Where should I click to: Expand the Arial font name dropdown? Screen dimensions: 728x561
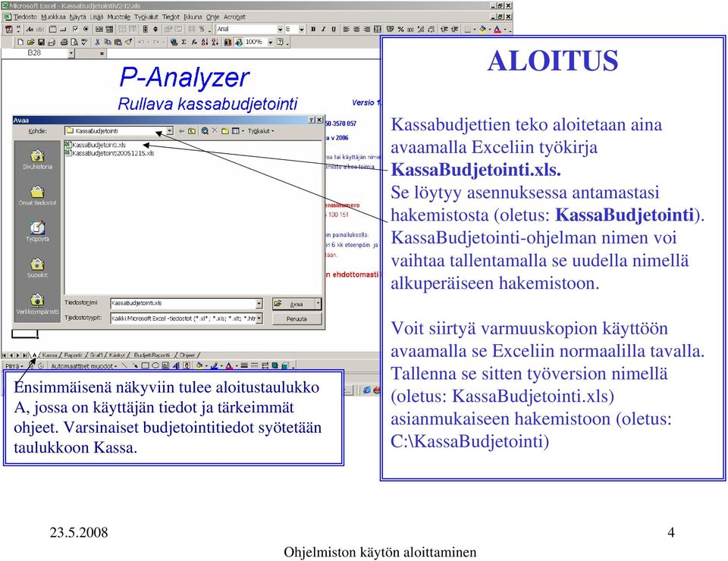click(x=280, y=30)
